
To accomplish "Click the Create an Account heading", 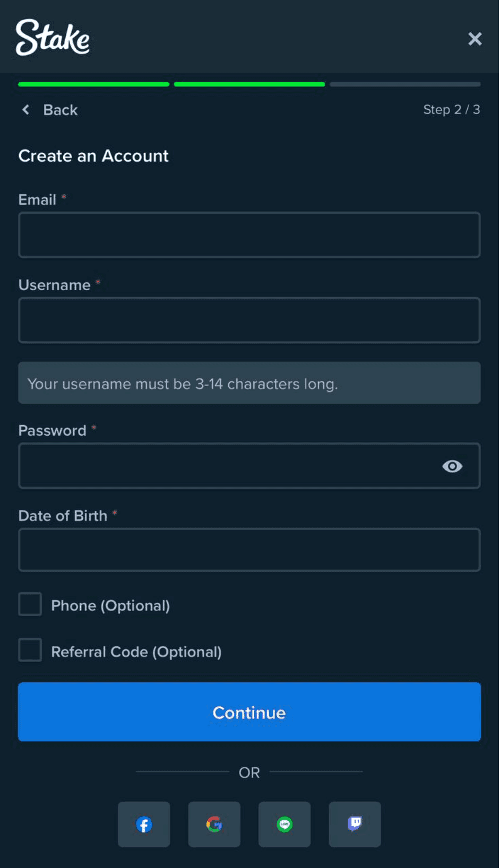I will pyautogui.click(x=93, y=155).
